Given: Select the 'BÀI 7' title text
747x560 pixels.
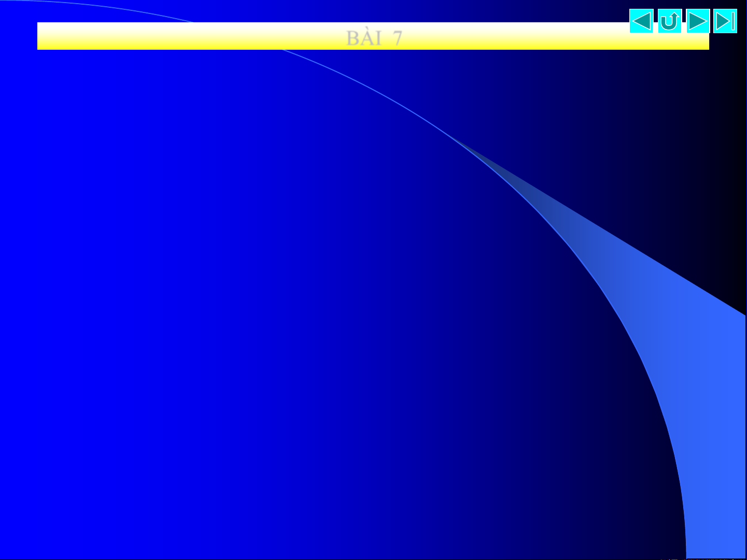Looking at the screenshot, I should [x=374, y=38].
